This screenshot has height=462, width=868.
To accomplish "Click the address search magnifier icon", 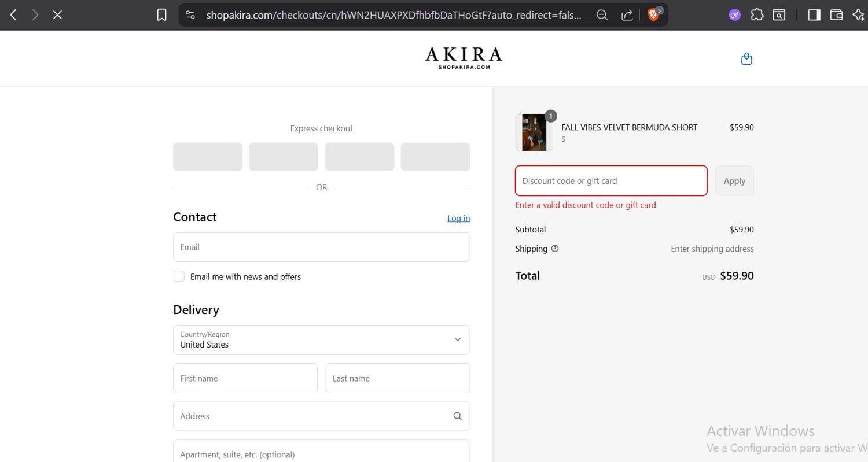I will point(458,416).
